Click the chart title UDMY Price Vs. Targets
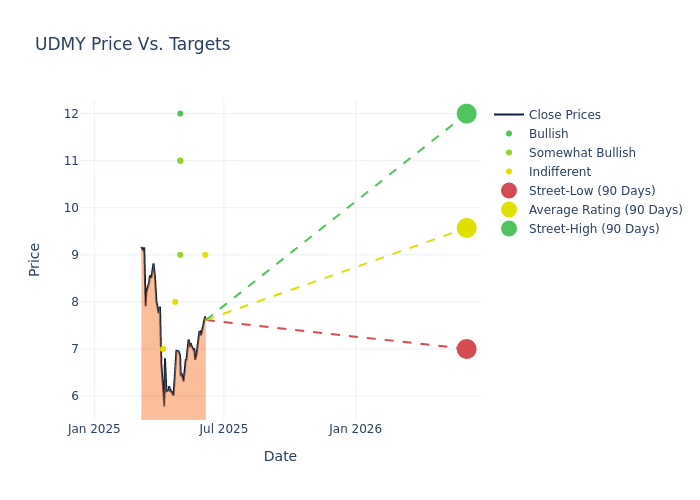Screen dimensions: 700x500 [x=132, y=45]
